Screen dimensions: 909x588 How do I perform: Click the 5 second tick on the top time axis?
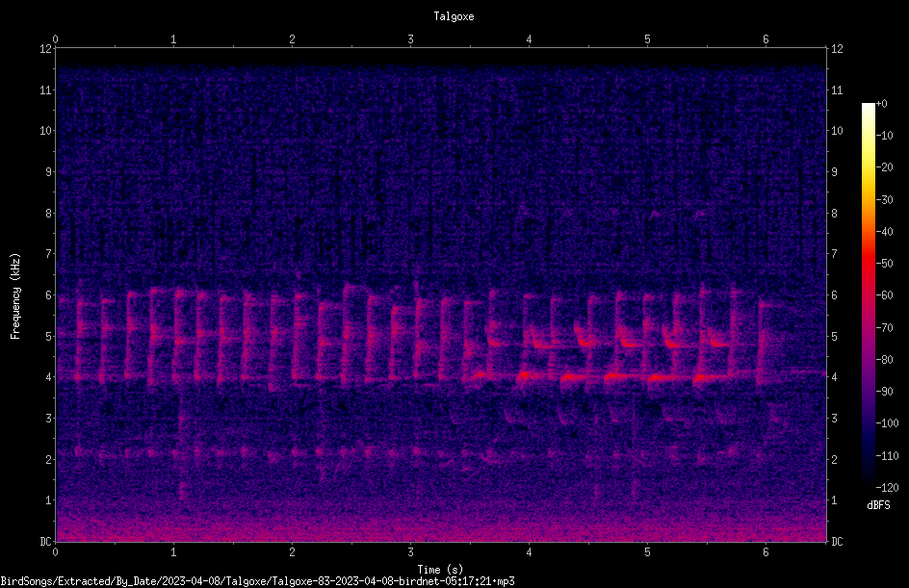coord(647,39)
